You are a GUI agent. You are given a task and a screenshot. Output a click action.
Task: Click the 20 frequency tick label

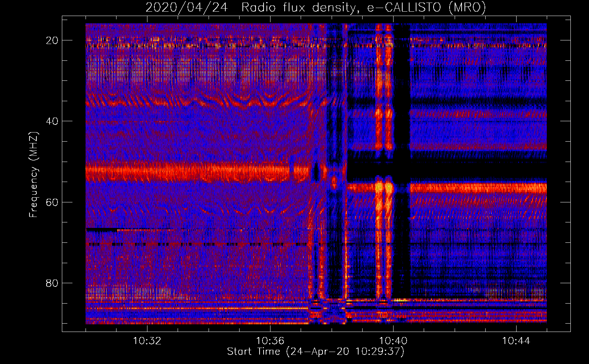click(52, 40)
